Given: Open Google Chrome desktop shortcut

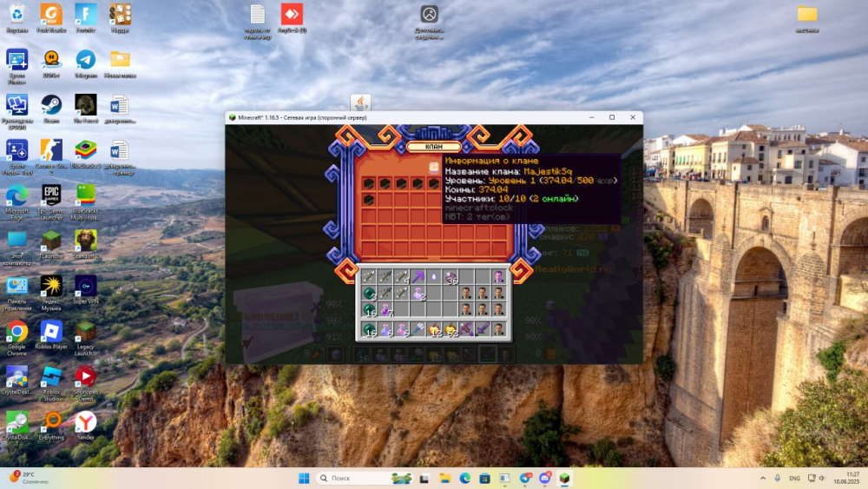Looking at the screenshot, I should pos(16,339).
